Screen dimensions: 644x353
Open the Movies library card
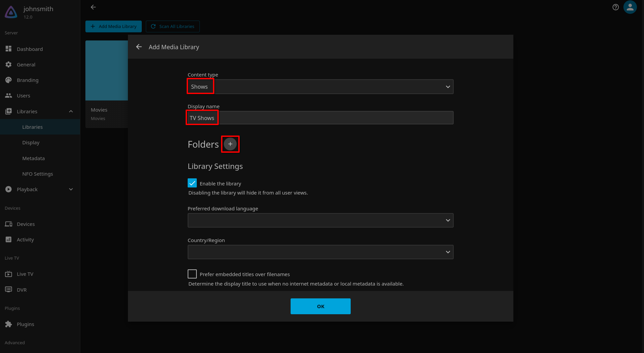pyautogui.click(x=107, y=84)
